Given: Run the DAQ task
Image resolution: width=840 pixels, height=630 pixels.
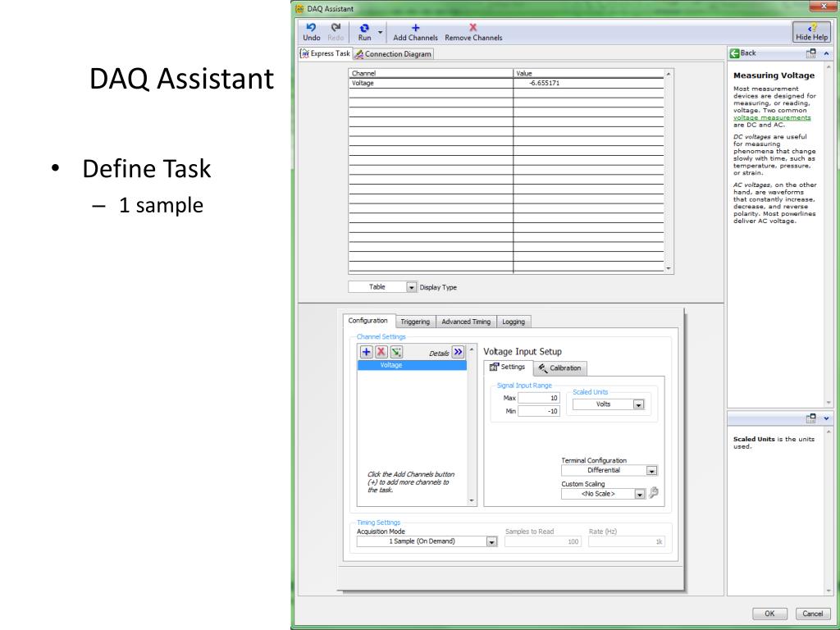Looking at the screenshot, I should (364, 32).
